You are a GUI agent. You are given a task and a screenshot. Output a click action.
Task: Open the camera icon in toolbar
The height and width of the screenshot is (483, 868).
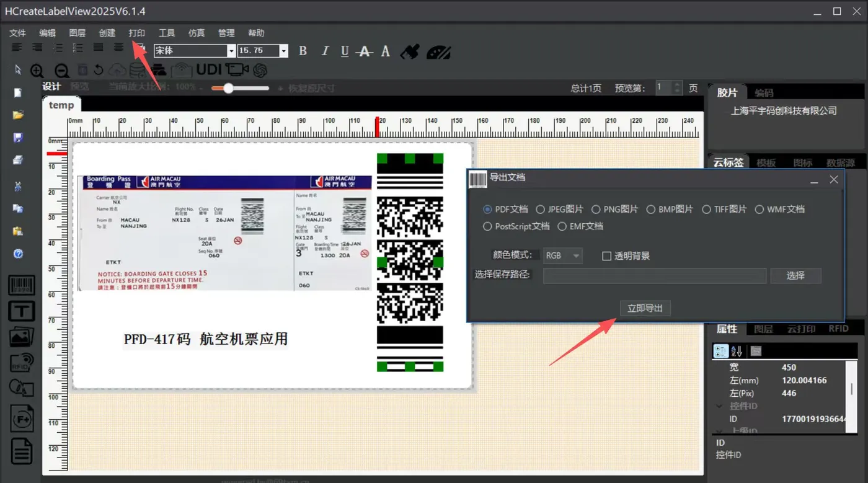click(237, 69)
